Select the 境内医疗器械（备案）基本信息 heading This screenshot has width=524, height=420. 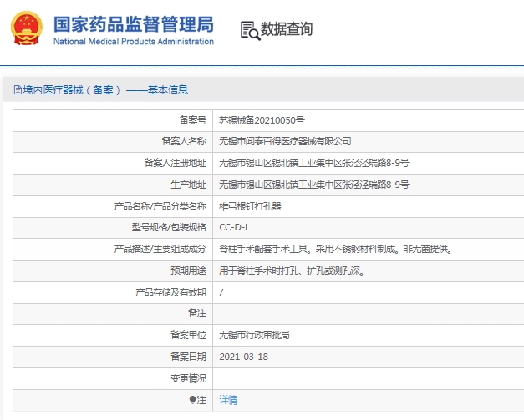tap(105, 90)
